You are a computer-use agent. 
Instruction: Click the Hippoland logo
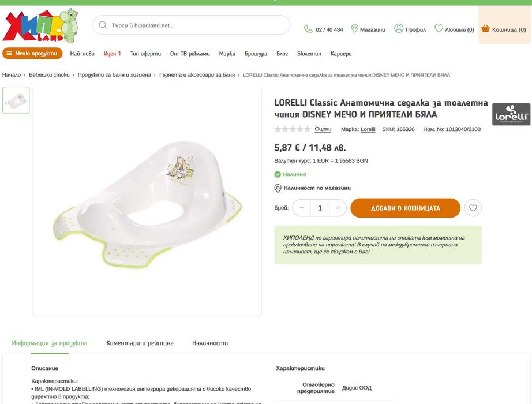point(40,26)
